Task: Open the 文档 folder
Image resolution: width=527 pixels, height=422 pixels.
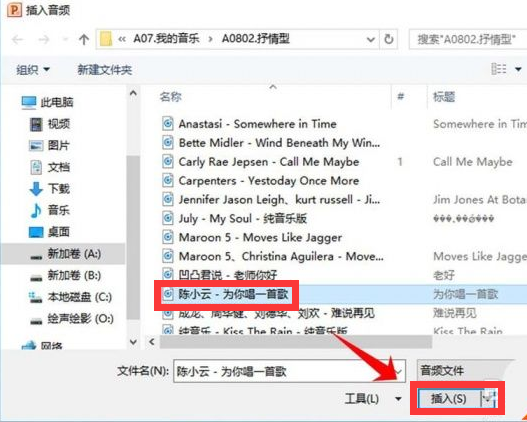Action: tap(50, 167)
